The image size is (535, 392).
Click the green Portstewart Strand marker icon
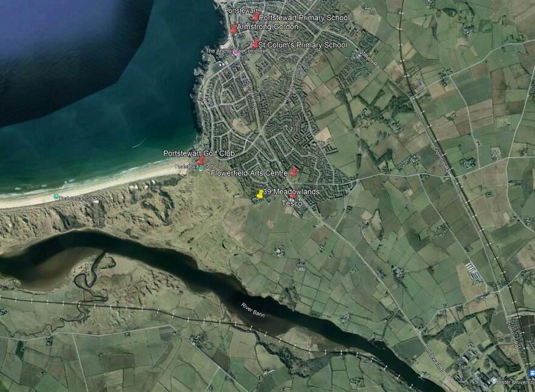(56, 197)
